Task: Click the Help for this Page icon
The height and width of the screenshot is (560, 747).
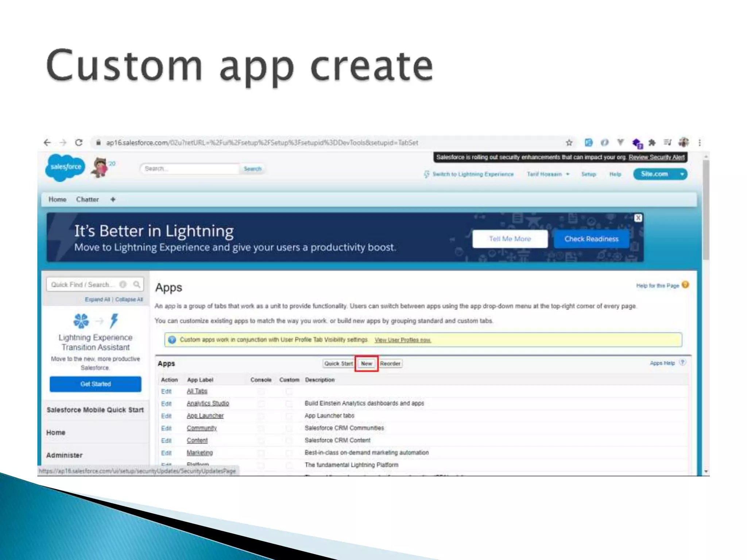Action: 685,285
